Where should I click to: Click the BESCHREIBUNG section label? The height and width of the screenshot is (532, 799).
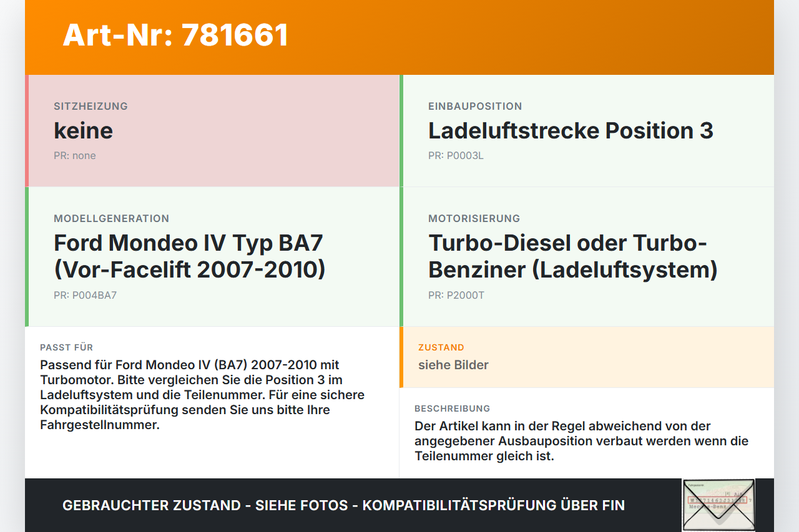(x=453, y=409)
